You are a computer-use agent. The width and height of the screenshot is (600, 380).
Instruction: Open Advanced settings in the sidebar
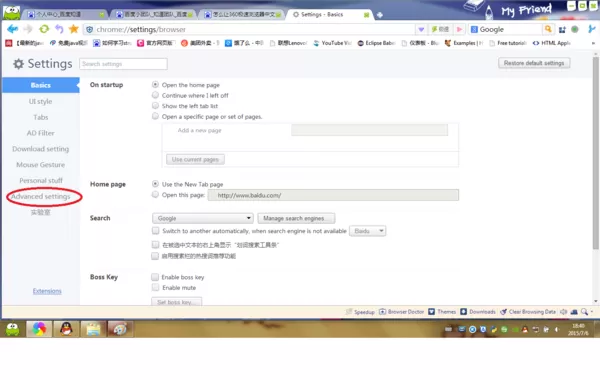(41, 196)
